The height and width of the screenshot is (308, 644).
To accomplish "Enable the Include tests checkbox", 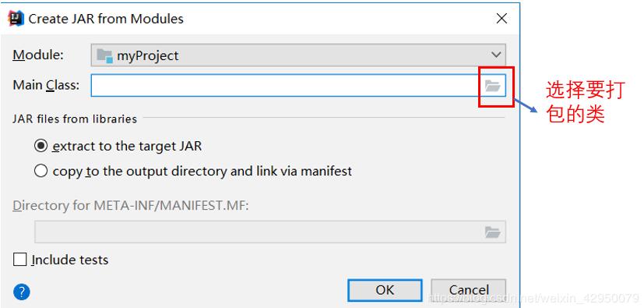I will 19,260.
